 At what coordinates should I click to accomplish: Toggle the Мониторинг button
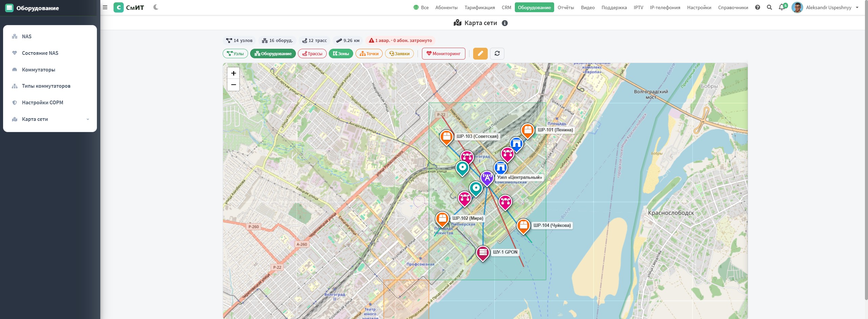[x=443, y=54]
